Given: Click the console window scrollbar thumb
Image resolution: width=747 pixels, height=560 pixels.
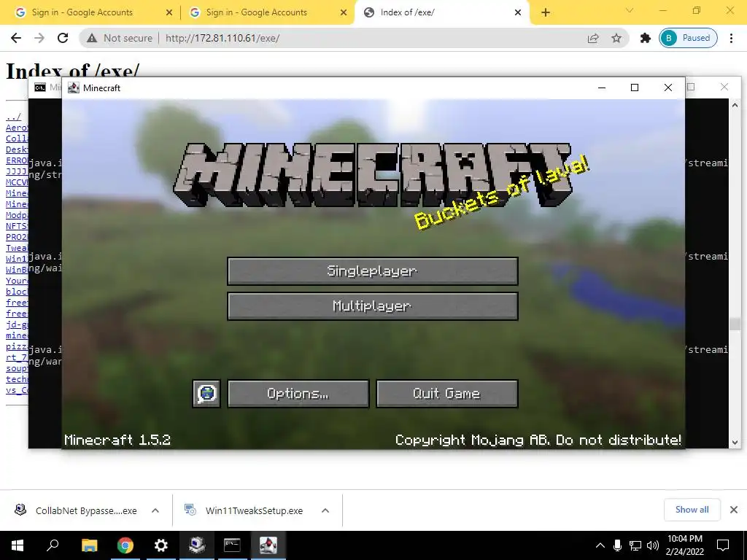Looking at the screenshot, I should click(x=735, y=324).
